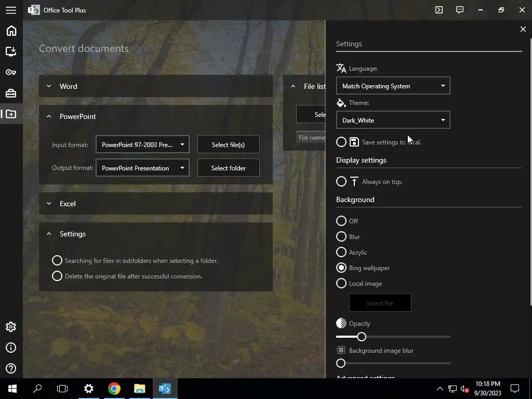Open the PowerPoint Input format dropdown

pos(142,144)
